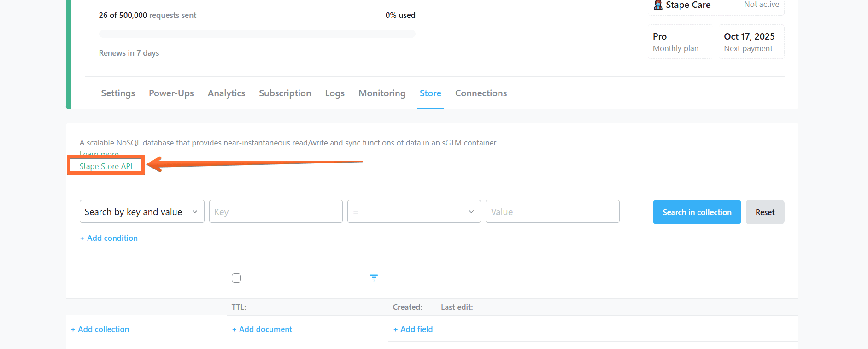Click Add document

pos(262,329)
